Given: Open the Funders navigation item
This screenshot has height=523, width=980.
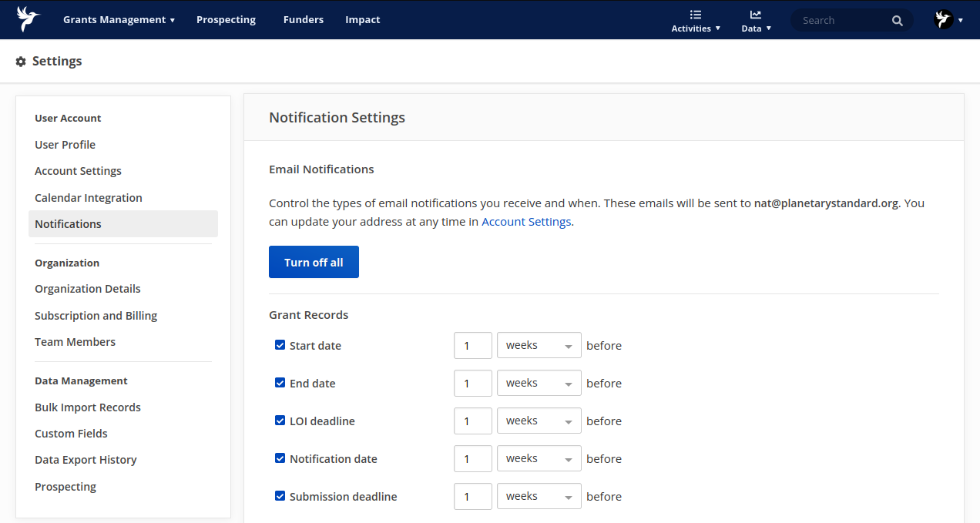Looking at the screenshot, I should click(x=304, y=20).
